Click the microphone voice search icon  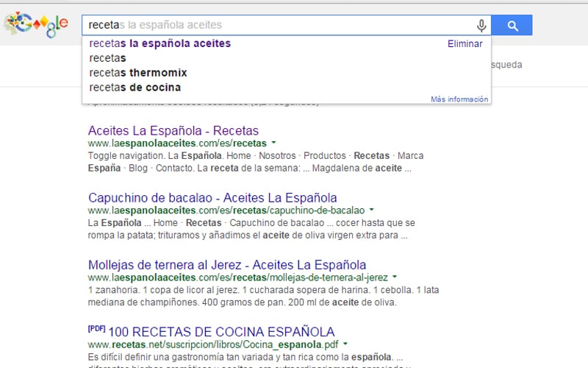481,25
